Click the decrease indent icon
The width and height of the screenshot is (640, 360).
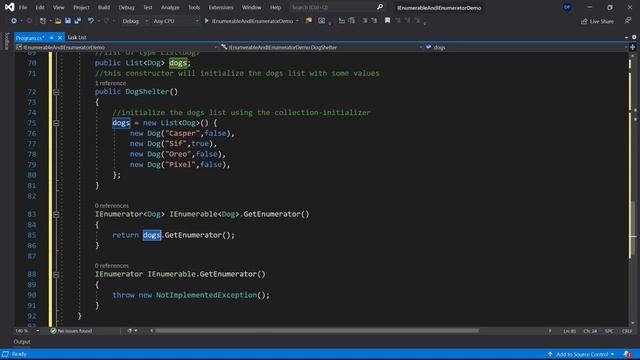[365, 20]
